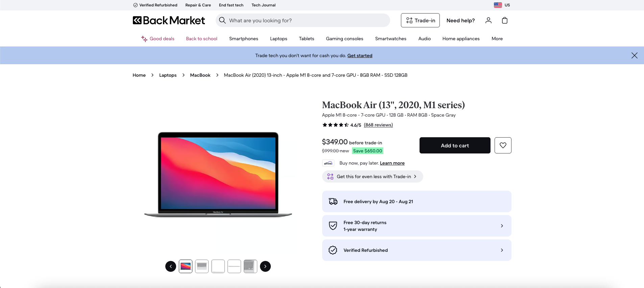The width and height of the screenshot is (644, 288).
Task: Switch to the Smartphones category
Action: click(x=243, y=39)
